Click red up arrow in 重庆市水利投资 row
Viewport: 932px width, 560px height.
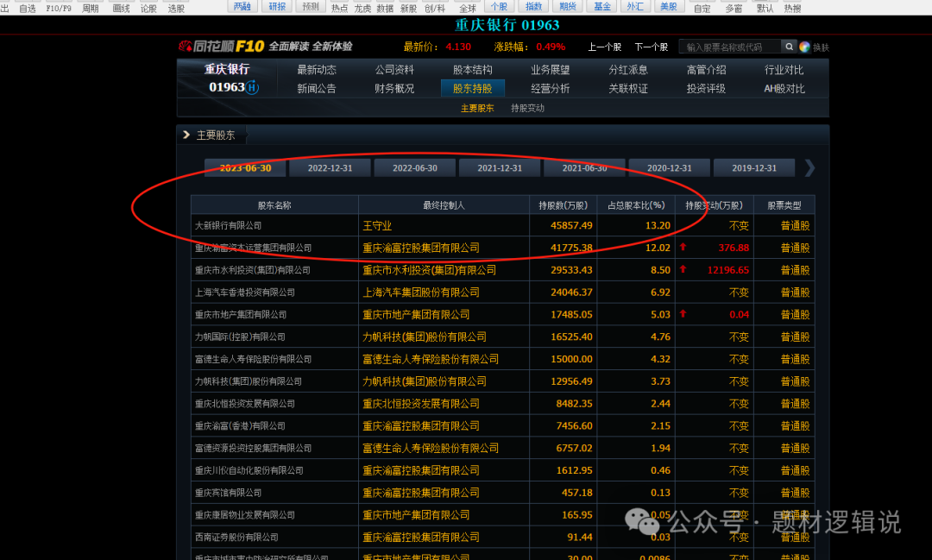click(x=683, y=269)
